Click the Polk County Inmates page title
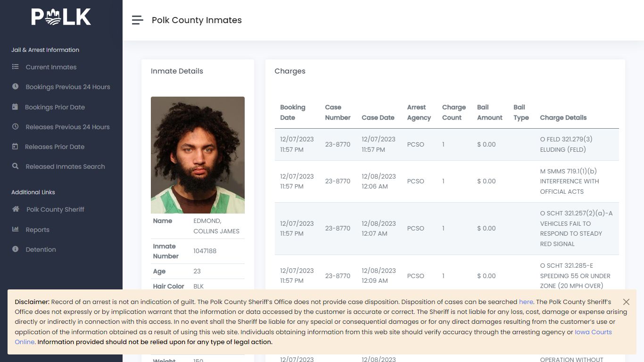This screenshot has width=644, height=362. click(x=197, y=20)
